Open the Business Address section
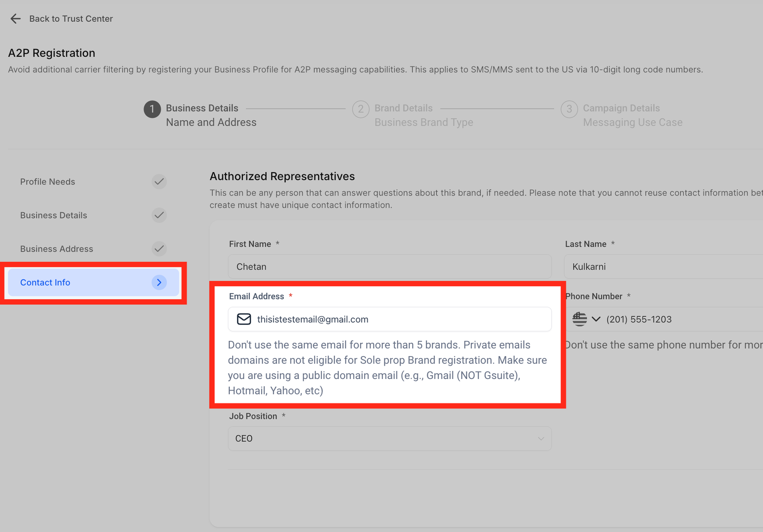Image resolution: width=763 pixels, height=532 pixels. point(57,249)
